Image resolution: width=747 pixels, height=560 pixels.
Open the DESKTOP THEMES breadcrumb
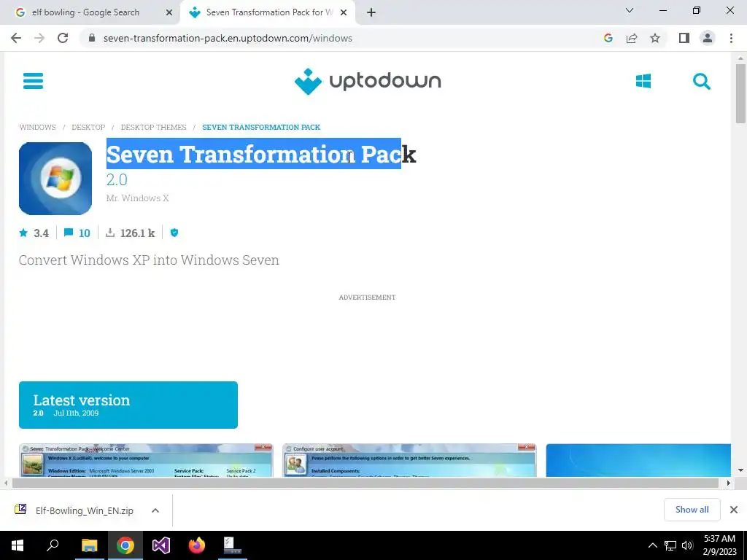(153, 127)
